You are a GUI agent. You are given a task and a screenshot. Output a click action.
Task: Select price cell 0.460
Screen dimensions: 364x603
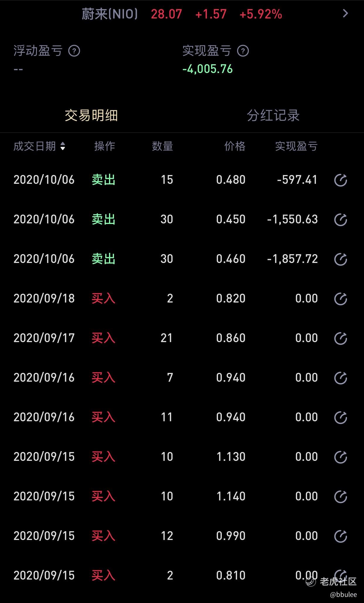(231, 259)
